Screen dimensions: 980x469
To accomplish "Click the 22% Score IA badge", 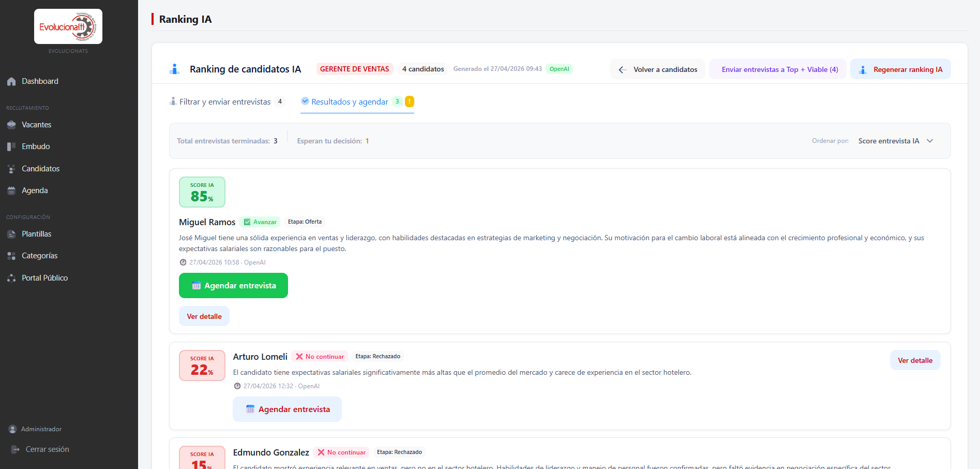I will (202, 365).
